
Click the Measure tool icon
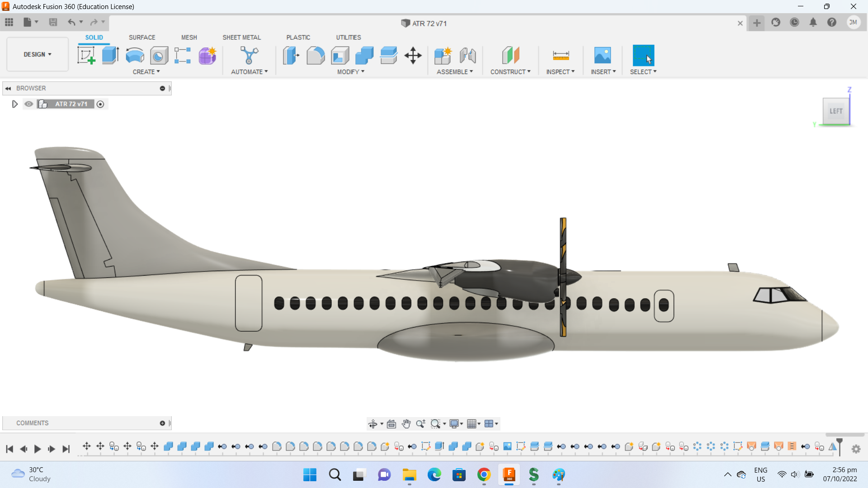coord(561,56)
